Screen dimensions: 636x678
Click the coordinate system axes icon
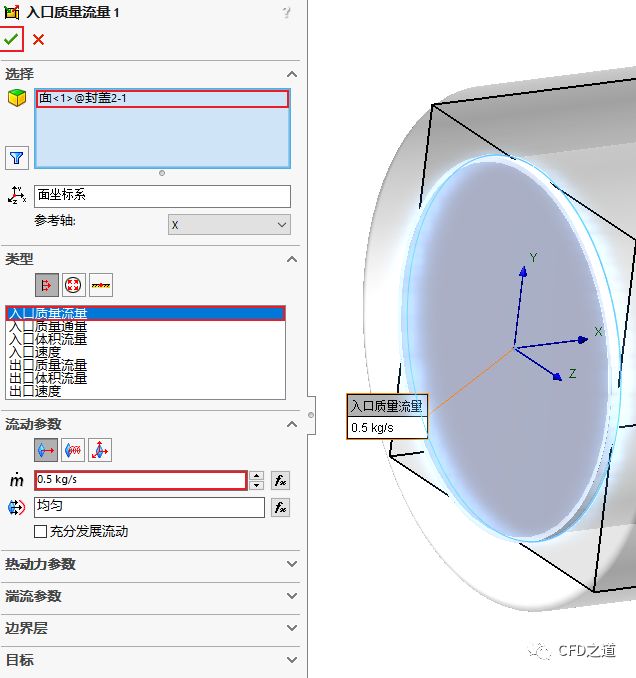coord(17,195)
